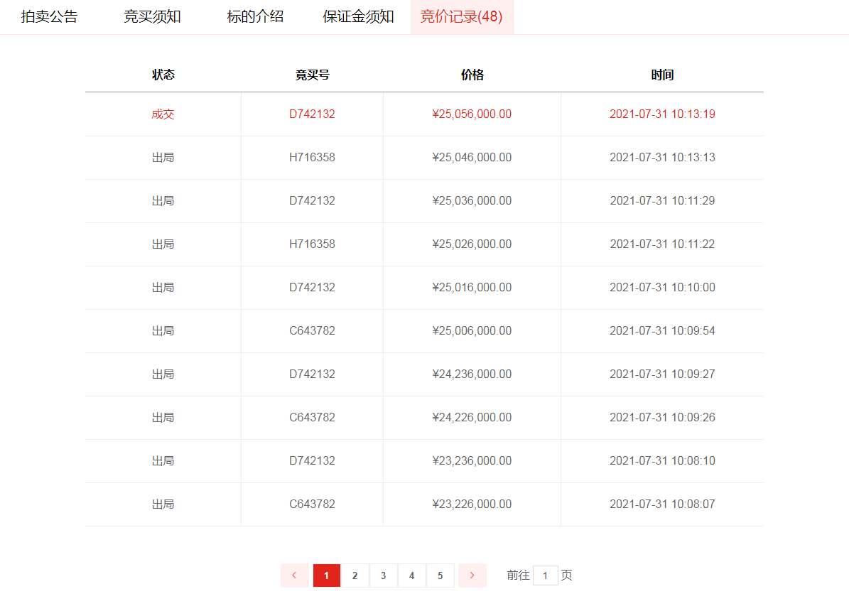
Task: Select the red 成交 status cell
Action: point(163,114)
